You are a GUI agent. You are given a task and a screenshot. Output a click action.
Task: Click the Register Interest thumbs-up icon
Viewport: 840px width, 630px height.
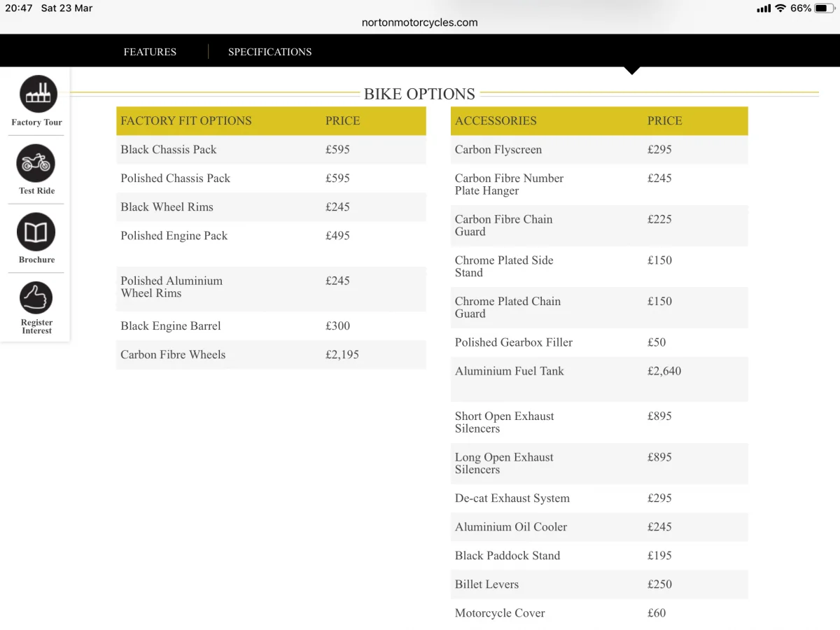36,299
